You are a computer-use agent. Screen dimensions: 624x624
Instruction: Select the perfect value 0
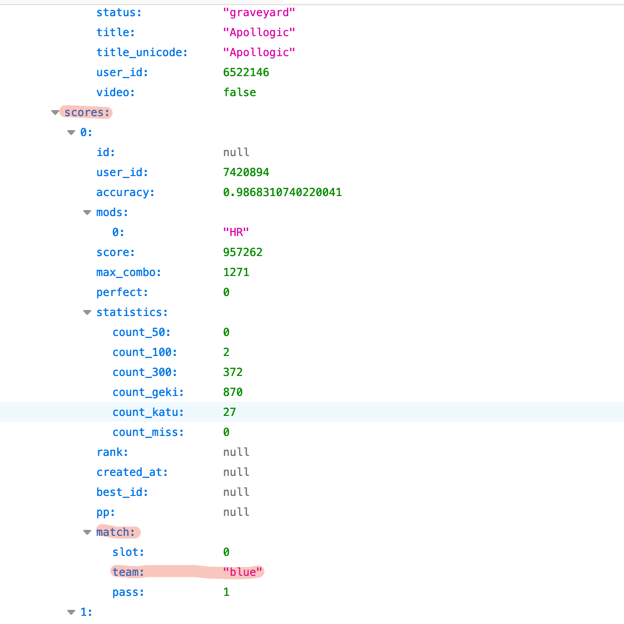pos(226,292)
